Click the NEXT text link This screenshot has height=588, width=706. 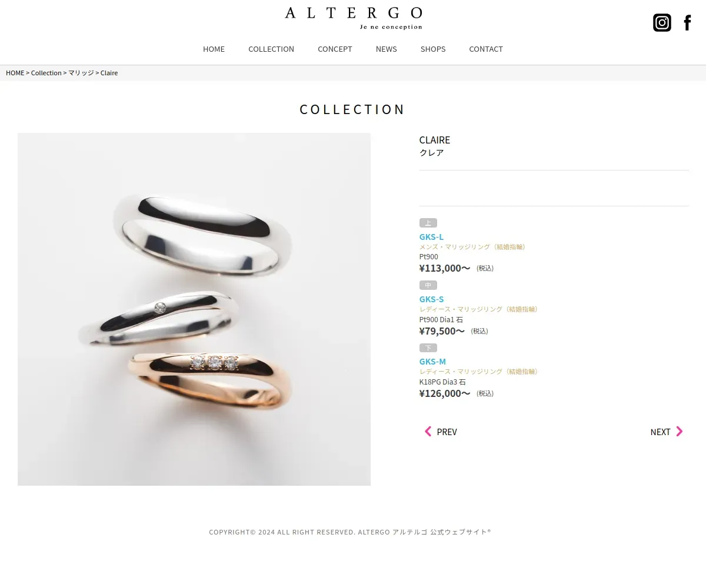[660, 432]
